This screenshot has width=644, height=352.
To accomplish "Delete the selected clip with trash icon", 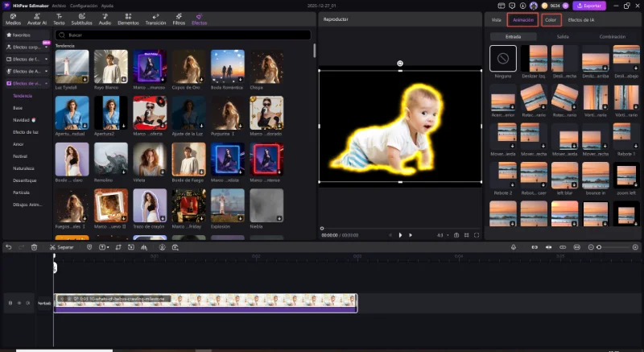I will pyautogui.click(x=34, y=247).
